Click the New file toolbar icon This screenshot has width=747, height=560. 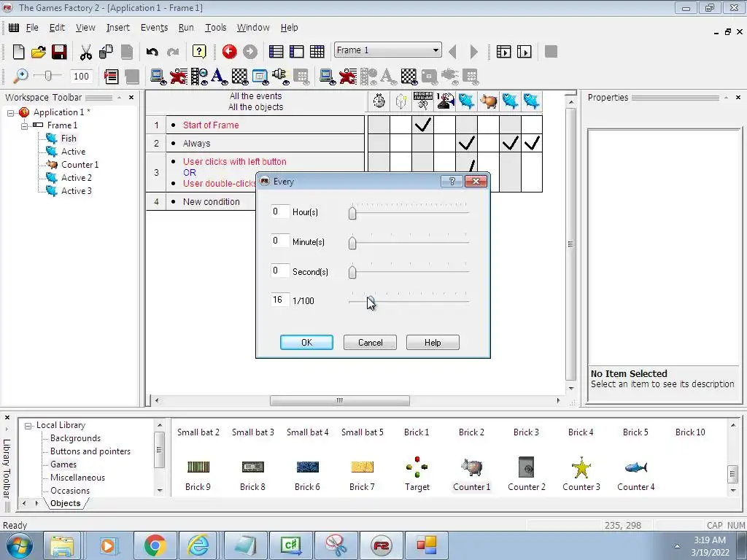pyautogui.click(x=18, y=52)
